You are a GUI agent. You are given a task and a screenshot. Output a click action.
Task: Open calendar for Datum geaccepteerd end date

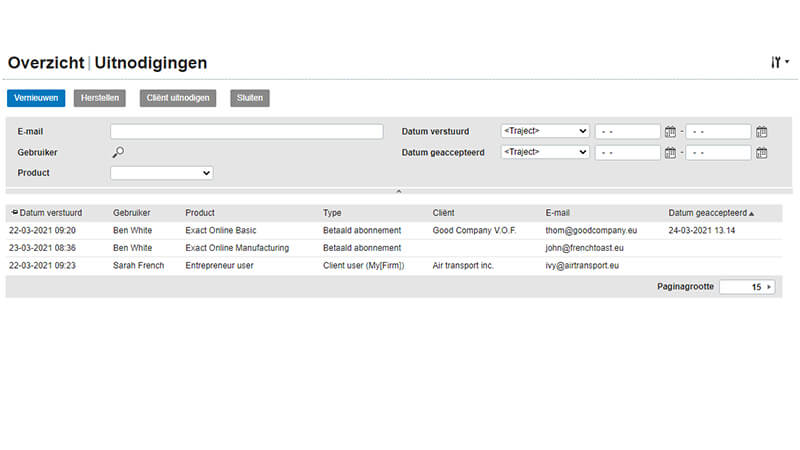761,153
